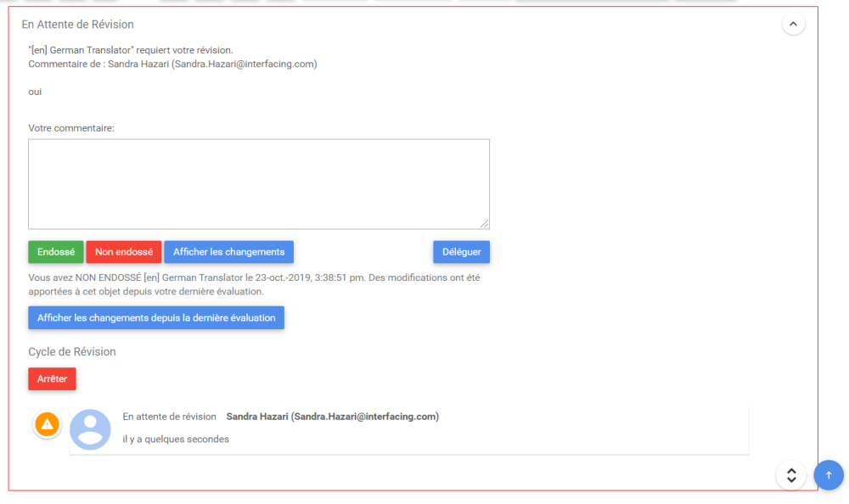Image resolution: width=849 pixels, height=504 pixels.
Task: Open Afficher les changements
Action: click(x=228, y=252)
